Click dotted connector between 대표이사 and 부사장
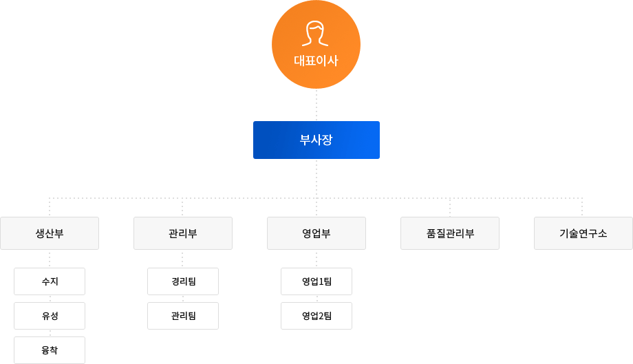The image size is (633, 364). click(x=316, y=105)
